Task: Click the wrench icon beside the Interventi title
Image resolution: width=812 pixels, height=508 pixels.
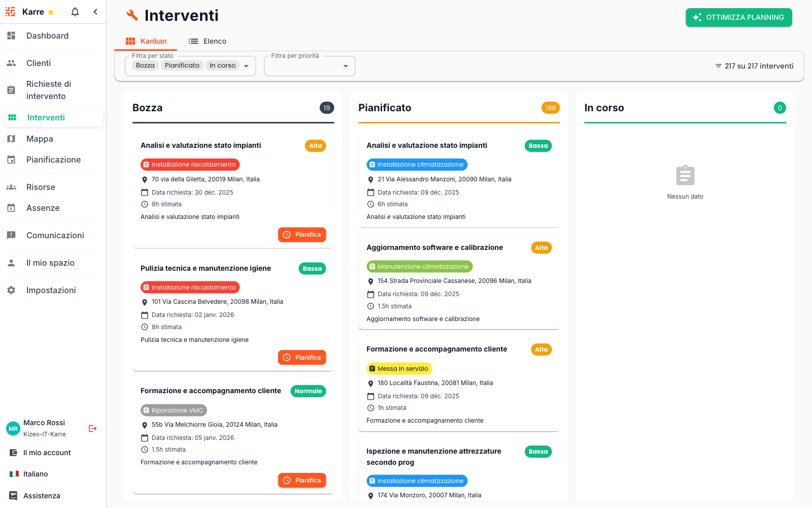Action: (x=132, y=15)
